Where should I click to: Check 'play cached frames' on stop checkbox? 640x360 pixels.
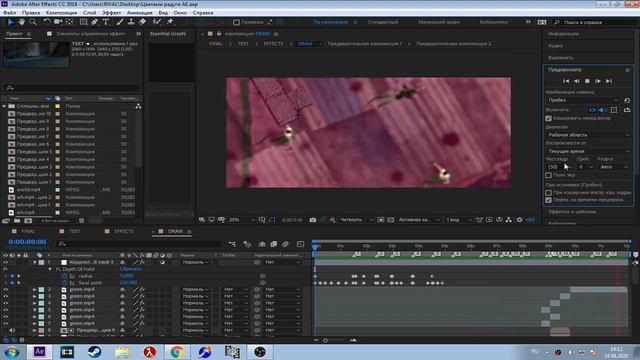pyautogui.click(x=549, y=192)
